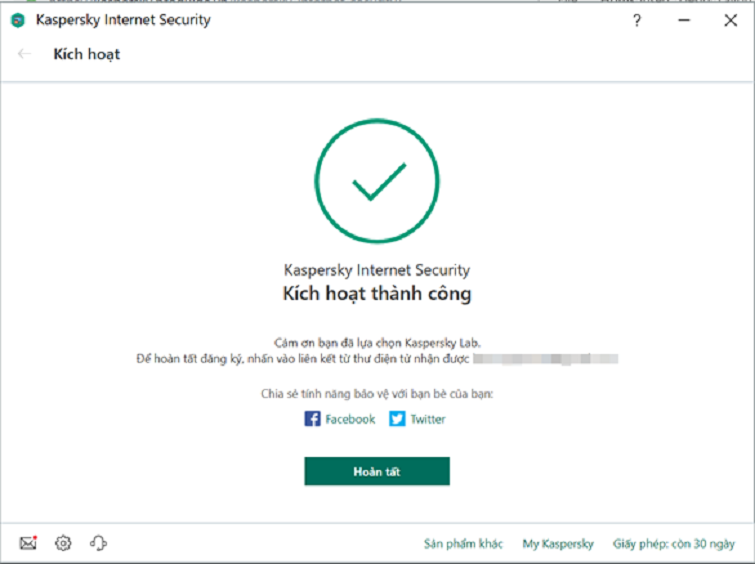Click the Giấy phép: còn 30 ngày link
Viewport: 755px width, 564px height.
coord(675,544)
